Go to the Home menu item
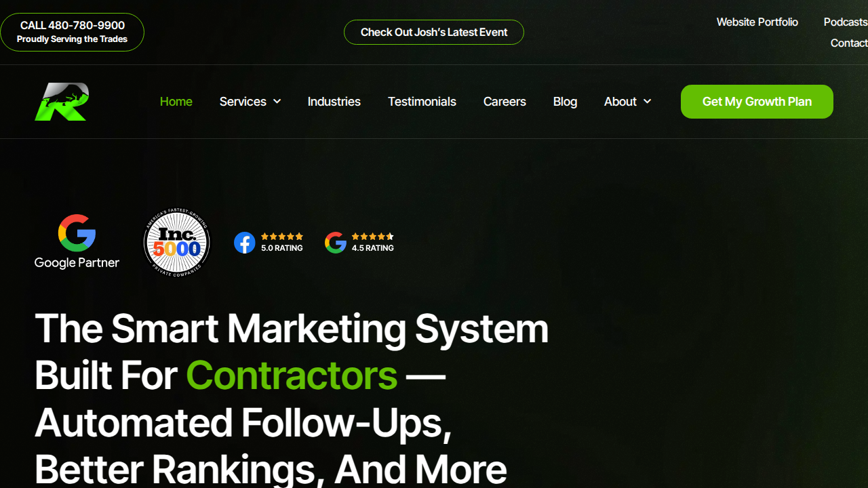Viewport: 868px width, 488px height. click(x=176, y=102)
